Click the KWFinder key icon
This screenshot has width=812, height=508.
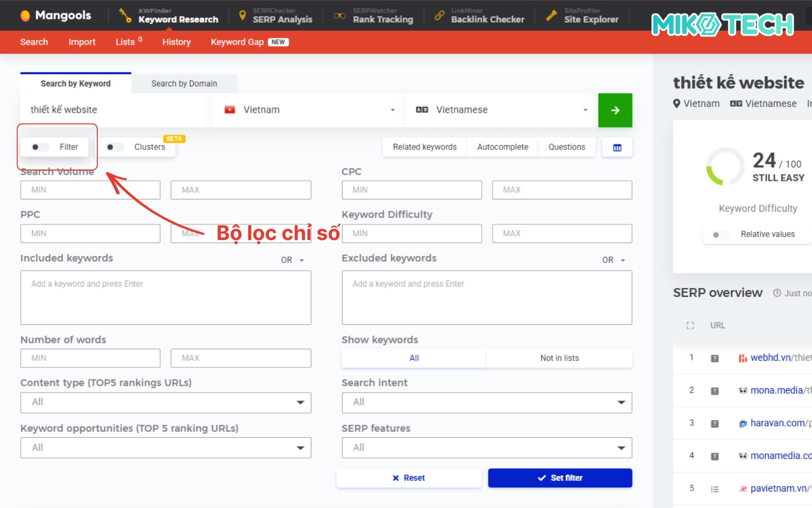pyautogui.click(x=125, y=16)
